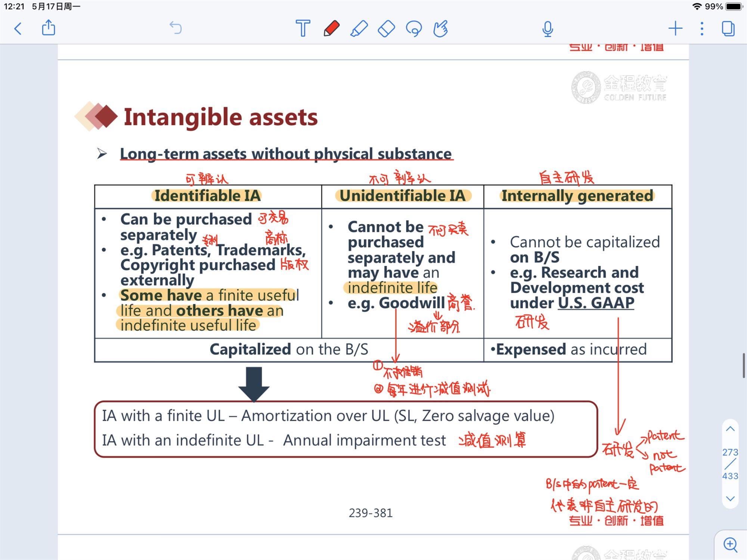The width and height of the screenshot is (747, 560).
Task: Open the share/export menu
Action: pyautogui.click(x=49, y=28)
